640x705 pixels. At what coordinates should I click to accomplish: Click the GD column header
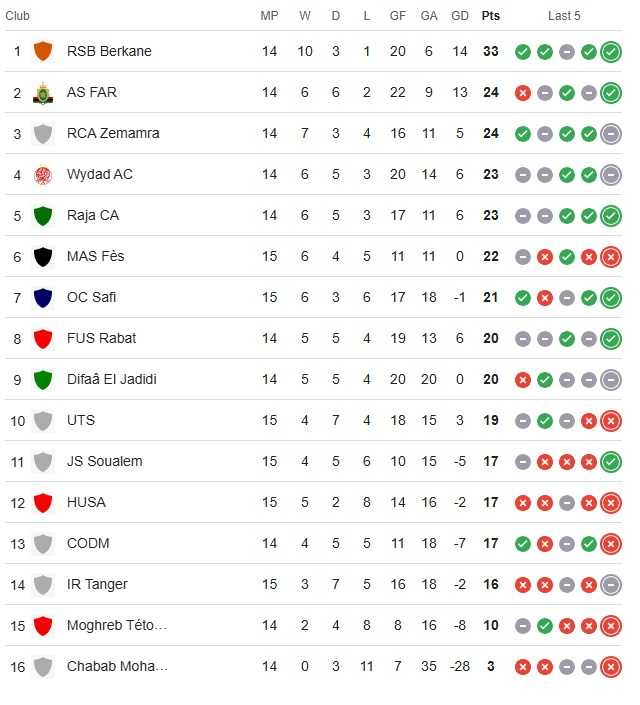coord(460,16)
